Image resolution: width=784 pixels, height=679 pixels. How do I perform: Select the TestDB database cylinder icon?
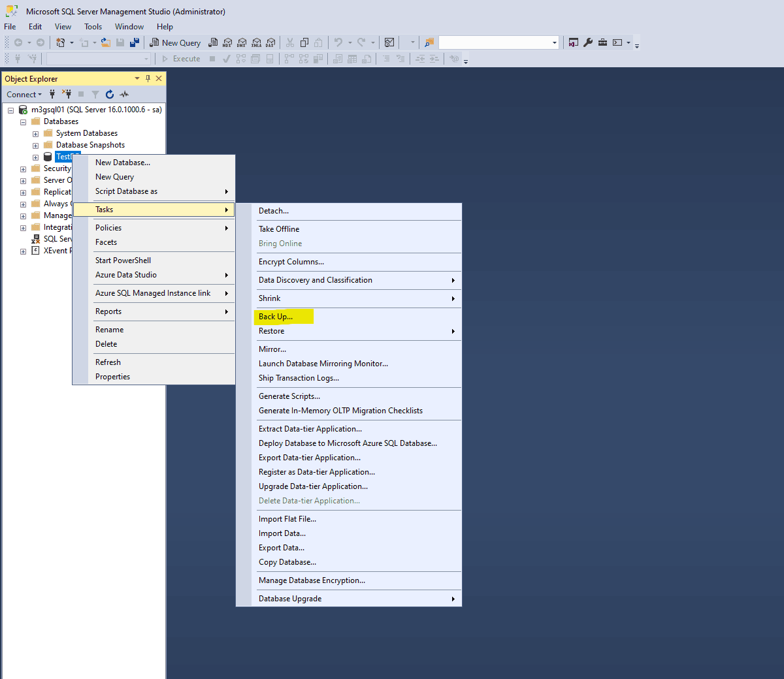(48, 157)
